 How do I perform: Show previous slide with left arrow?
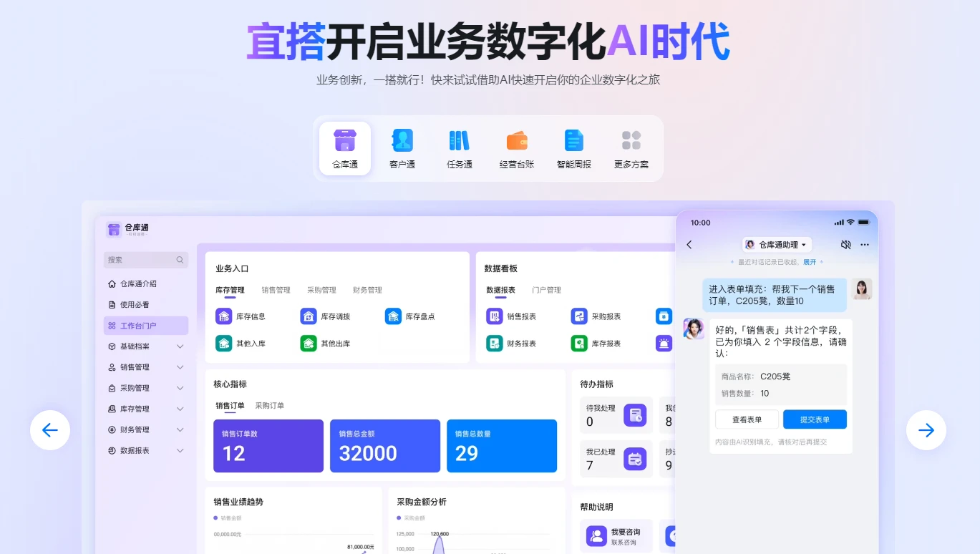tap(50, 430)
